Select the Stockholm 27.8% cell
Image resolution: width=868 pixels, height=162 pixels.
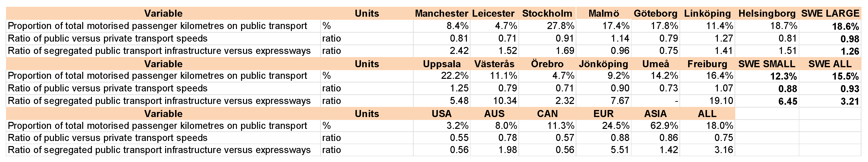(x=547, y=26)
